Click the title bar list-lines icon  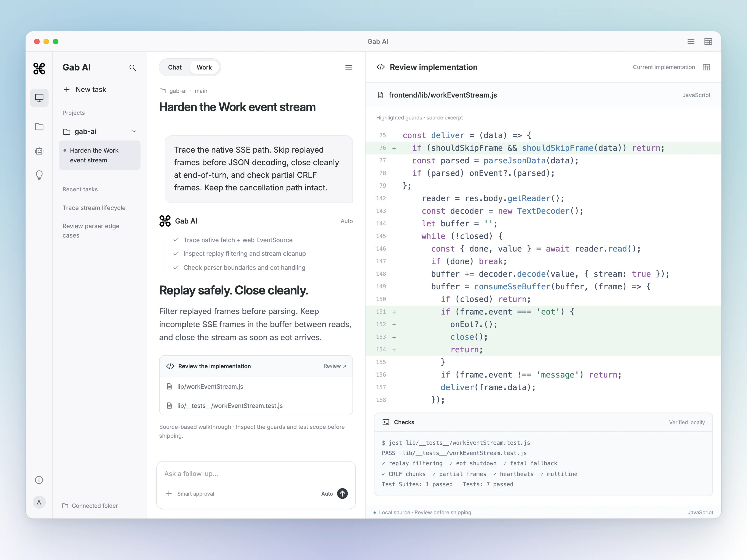point(691,42)
